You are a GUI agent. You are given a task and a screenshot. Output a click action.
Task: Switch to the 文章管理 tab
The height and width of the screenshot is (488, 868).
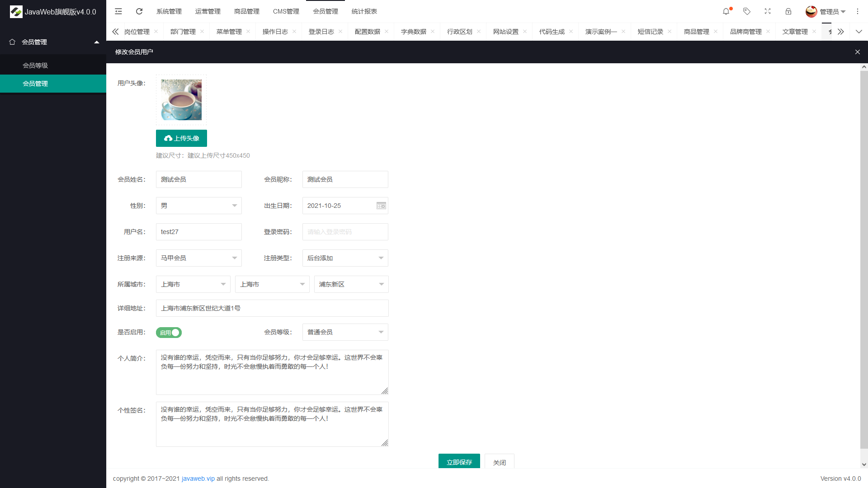click(x=795, y=32)
